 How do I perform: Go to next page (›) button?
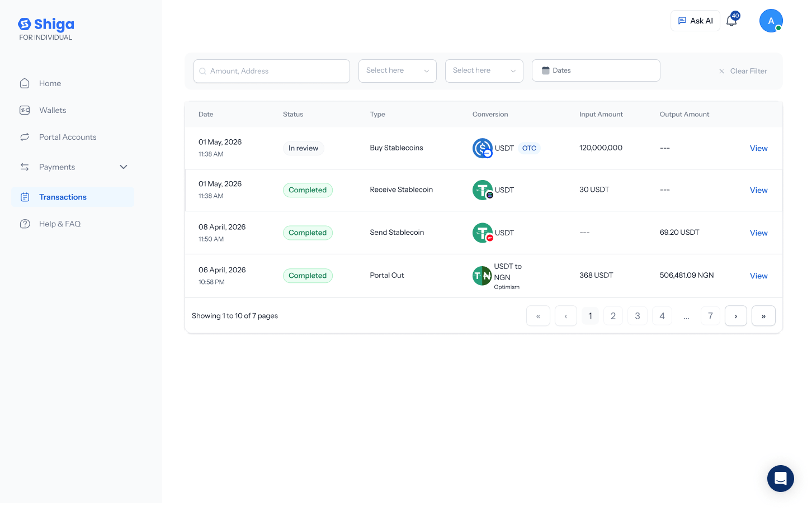click(736, 316)
